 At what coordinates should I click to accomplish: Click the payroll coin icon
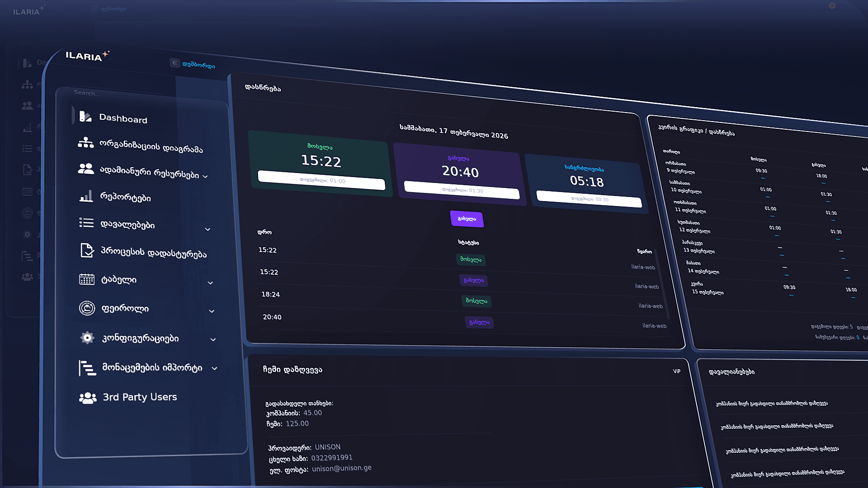pyautogui.click(x=87, y=308)
